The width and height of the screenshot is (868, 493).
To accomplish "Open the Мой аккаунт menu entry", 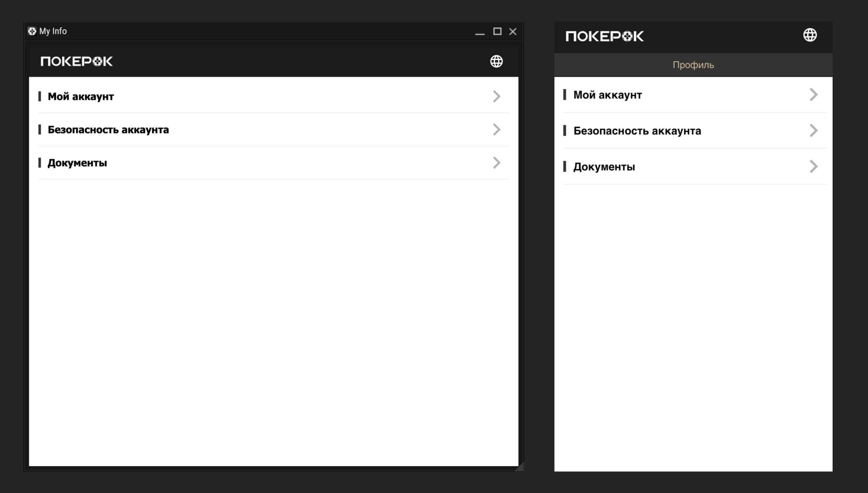I will [81, 96].
